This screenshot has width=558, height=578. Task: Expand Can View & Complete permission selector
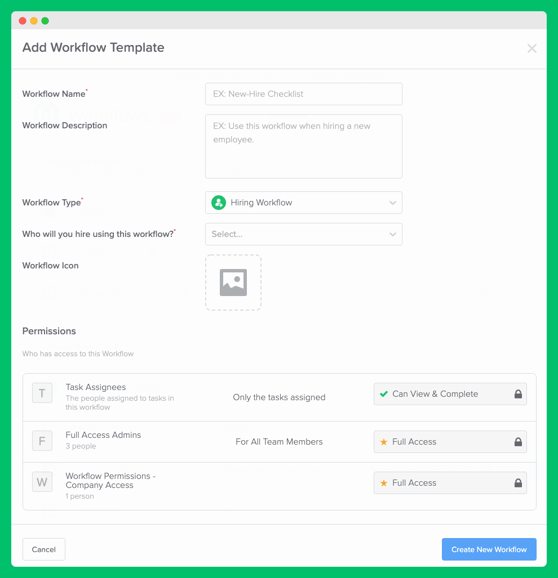pyautogui.click(x=450, y=394)
